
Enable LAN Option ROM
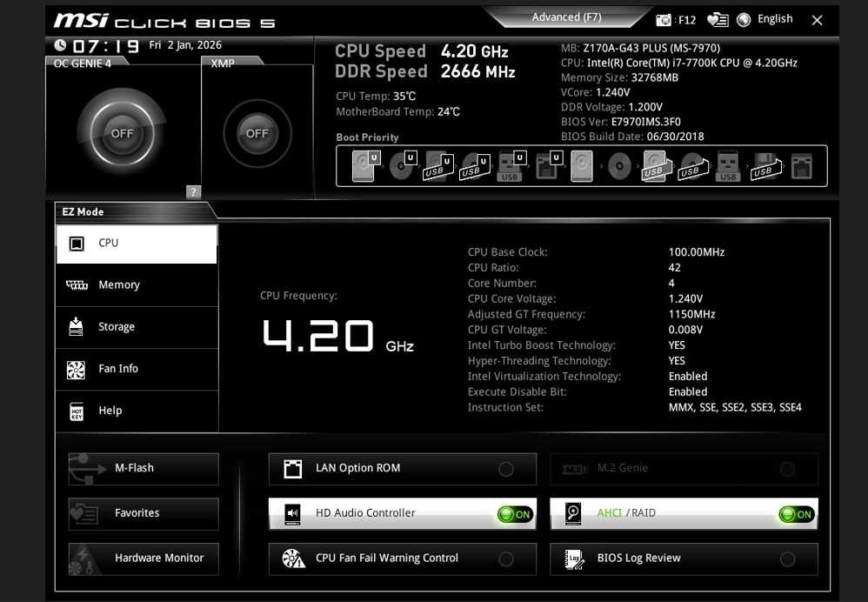(x=403, y=469)
